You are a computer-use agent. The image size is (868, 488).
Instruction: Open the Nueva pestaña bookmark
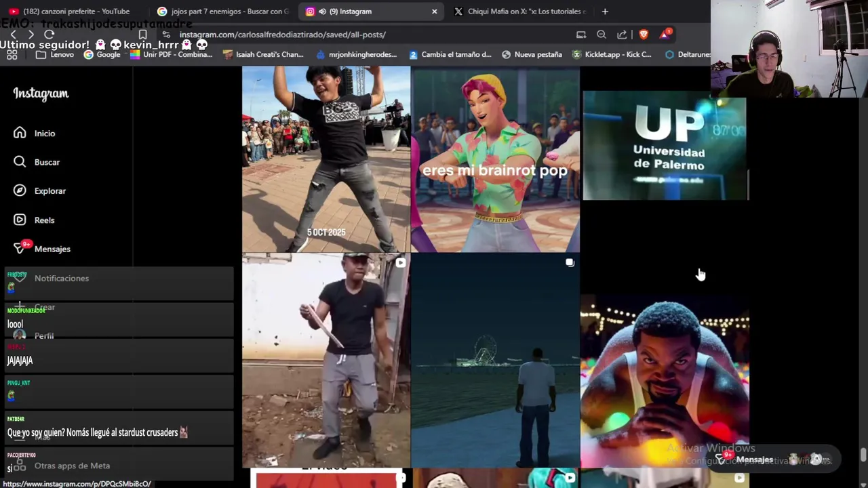point(532,54)
